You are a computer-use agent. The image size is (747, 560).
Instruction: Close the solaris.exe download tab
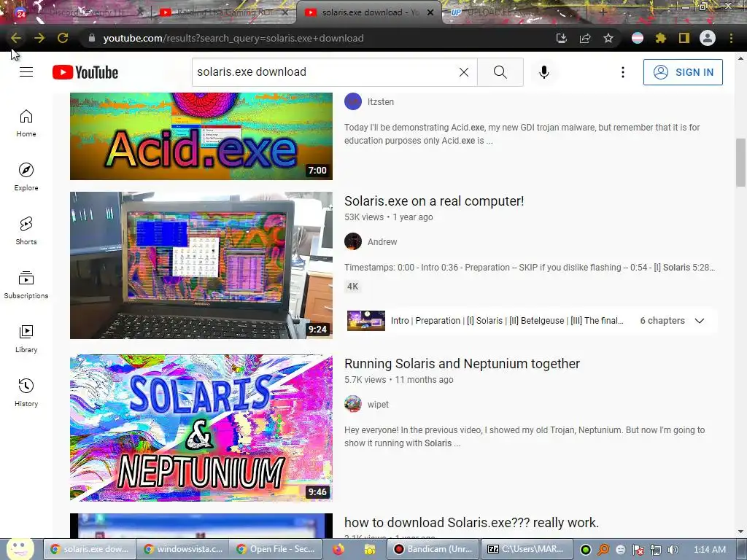click(x=430, y=12)
